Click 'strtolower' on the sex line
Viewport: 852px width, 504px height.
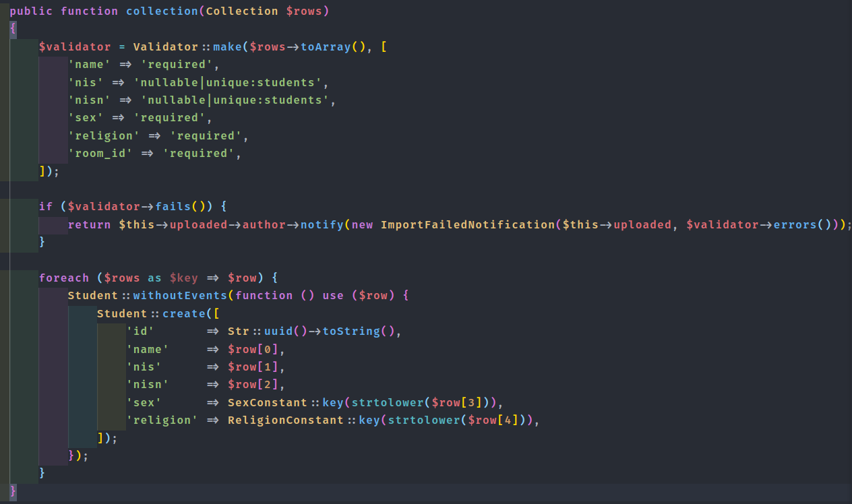[x=388, y=402]
